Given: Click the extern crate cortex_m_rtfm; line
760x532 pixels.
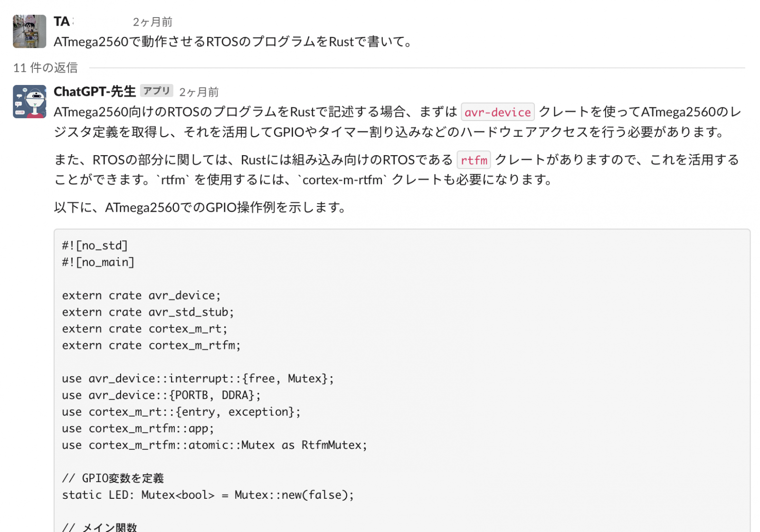Looking at the screenshot, I should (x=152, y=345).
